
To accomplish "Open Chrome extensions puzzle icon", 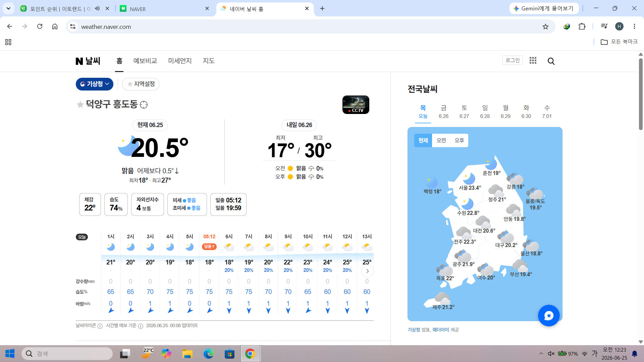I will 582,26.
